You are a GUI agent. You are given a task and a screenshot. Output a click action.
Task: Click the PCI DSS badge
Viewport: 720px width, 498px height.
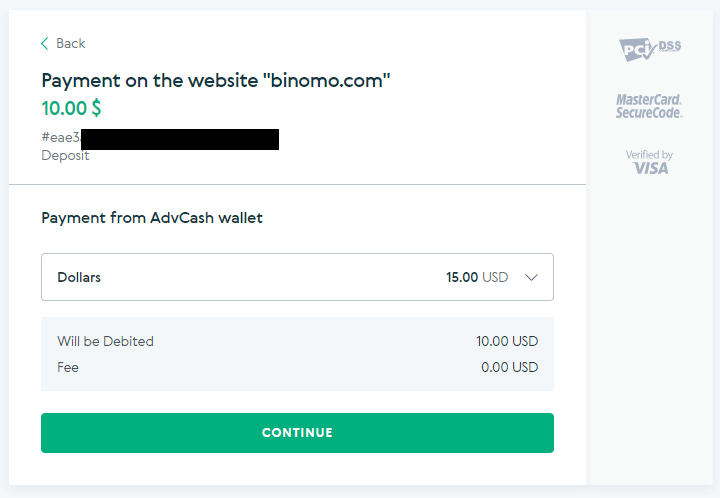click(x=649, y=47)
